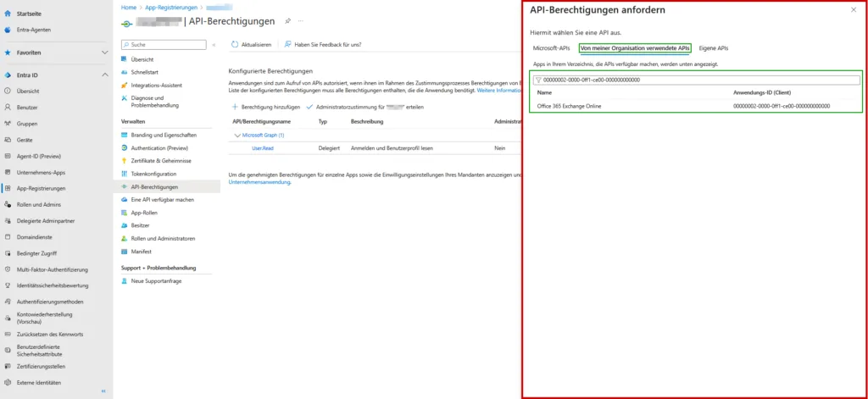Screen dimensions: 868x399
Task: Click the API filter field in the panel
Action: 695,80
